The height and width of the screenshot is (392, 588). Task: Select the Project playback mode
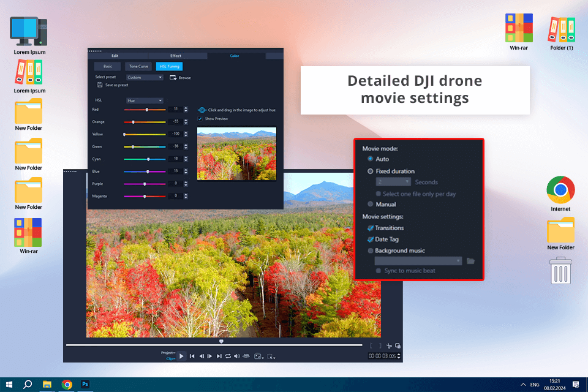coord(168,353)
